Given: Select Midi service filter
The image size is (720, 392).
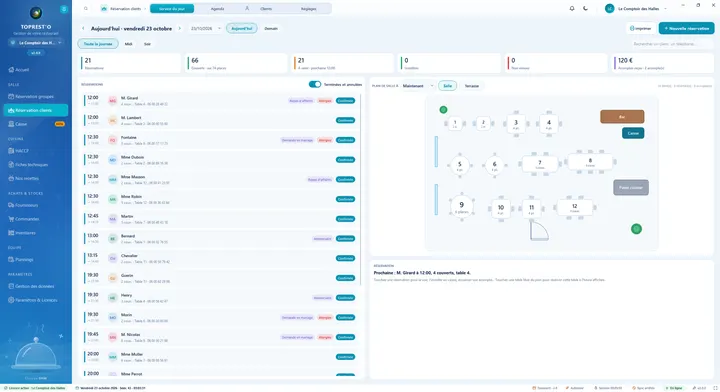Looking at the screenshot, I should (129, 44).
